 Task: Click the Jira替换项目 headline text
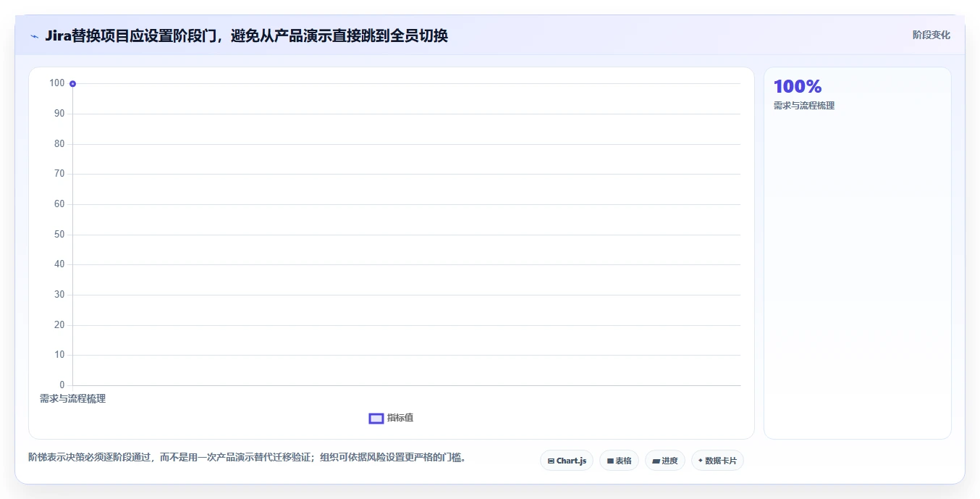coord(246,35)
